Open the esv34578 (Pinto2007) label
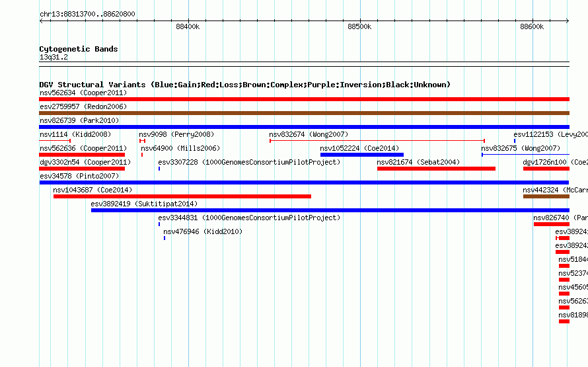This screenshot has height=367, width=588. coord(79,176)
